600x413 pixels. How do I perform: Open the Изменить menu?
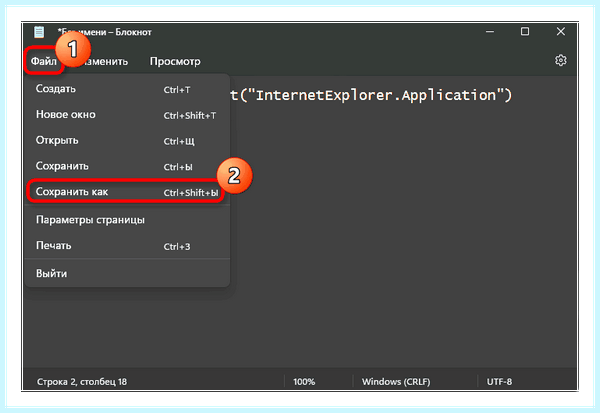(x=103, y=61)
